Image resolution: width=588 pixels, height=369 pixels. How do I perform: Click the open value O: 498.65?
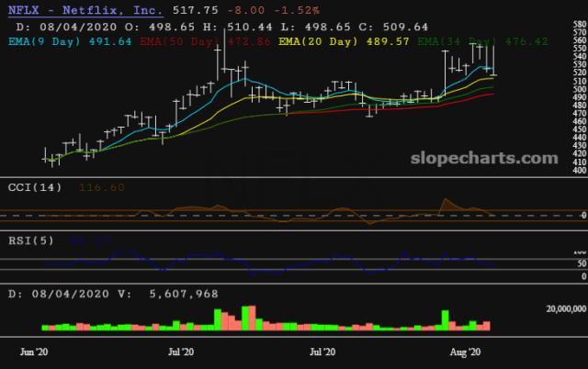click(160, 27)
